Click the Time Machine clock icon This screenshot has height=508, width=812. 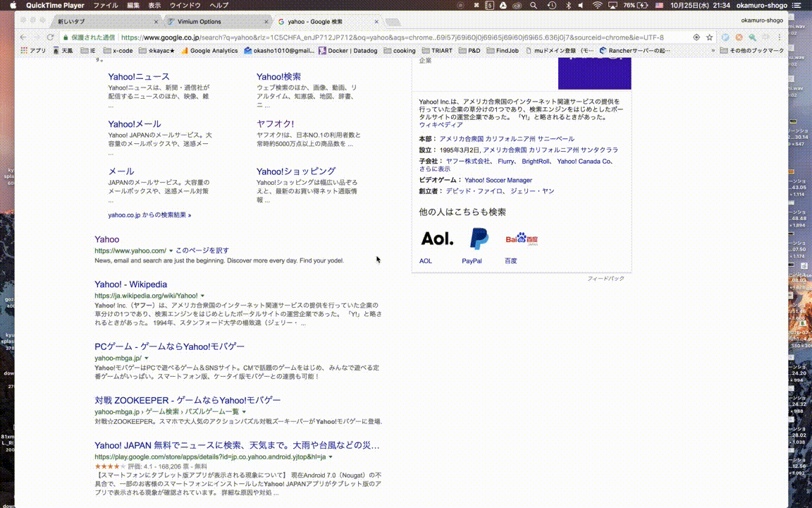point(552,5)
